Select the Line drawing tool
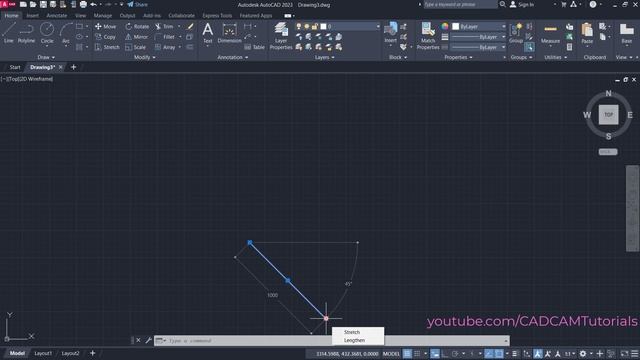 [x=9, y=33]
